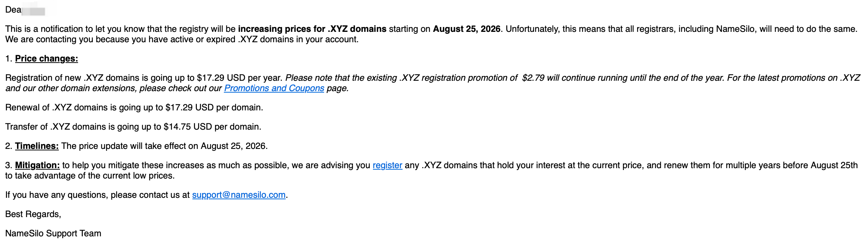Image resolution: width=868 pixels, height=243 pixels.
Task: Click the "NameSilo Support Team" signature
Action: point(53,233)
